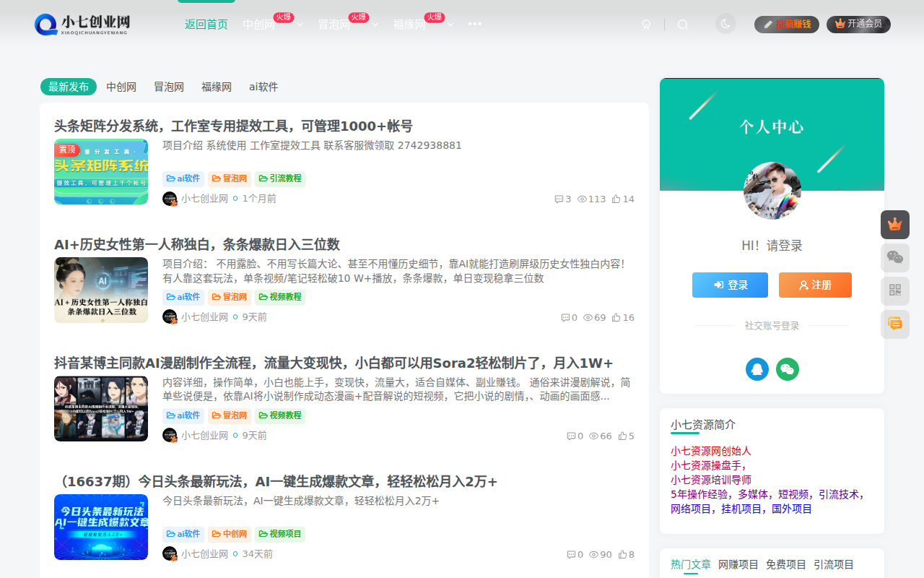The height and width of the screenshot is (578, 924).
Task: Open the QR code floating sidebar icon
Action: (x=895, y=290)
